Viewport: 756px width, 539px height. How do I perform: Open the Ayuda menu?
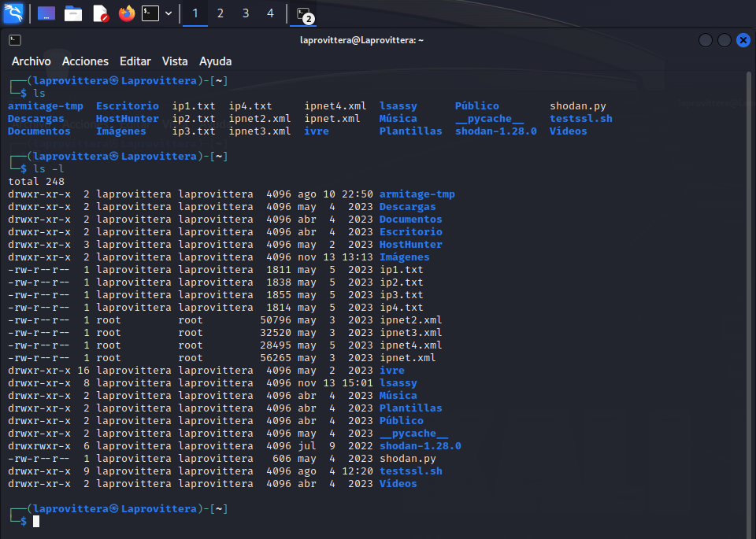click(x=215, y=61)
